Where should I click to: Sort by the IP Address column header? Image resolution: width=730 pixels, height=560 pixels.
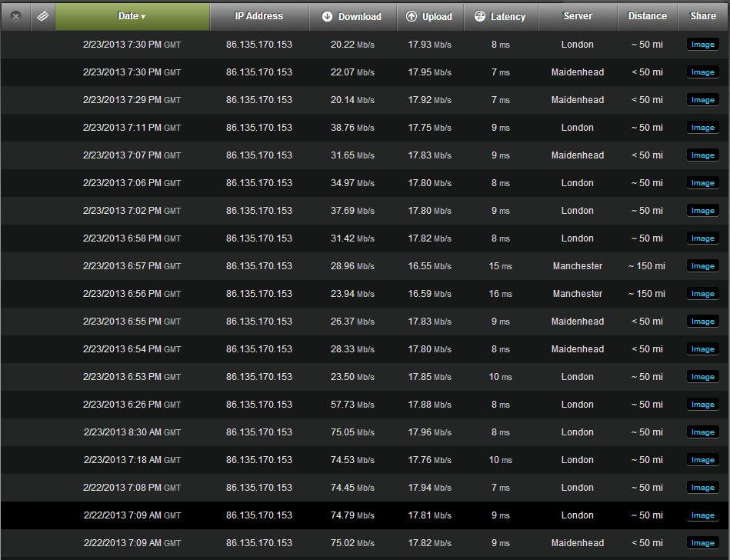pyautogui.click(x=259, y=16)
